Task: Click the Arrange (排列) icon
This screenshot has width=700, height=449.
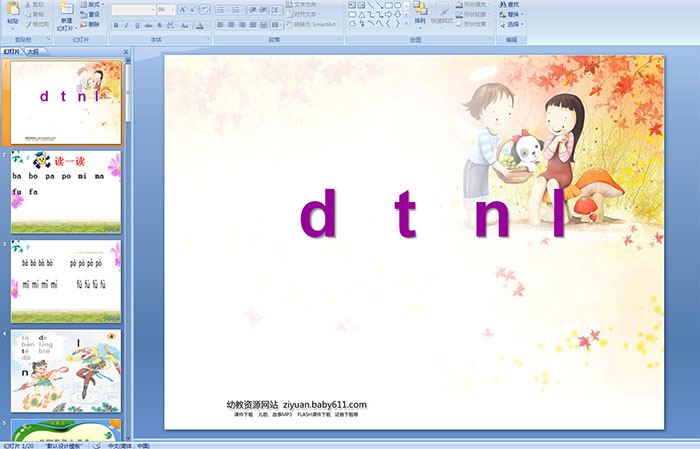Action: coord(419,12)
